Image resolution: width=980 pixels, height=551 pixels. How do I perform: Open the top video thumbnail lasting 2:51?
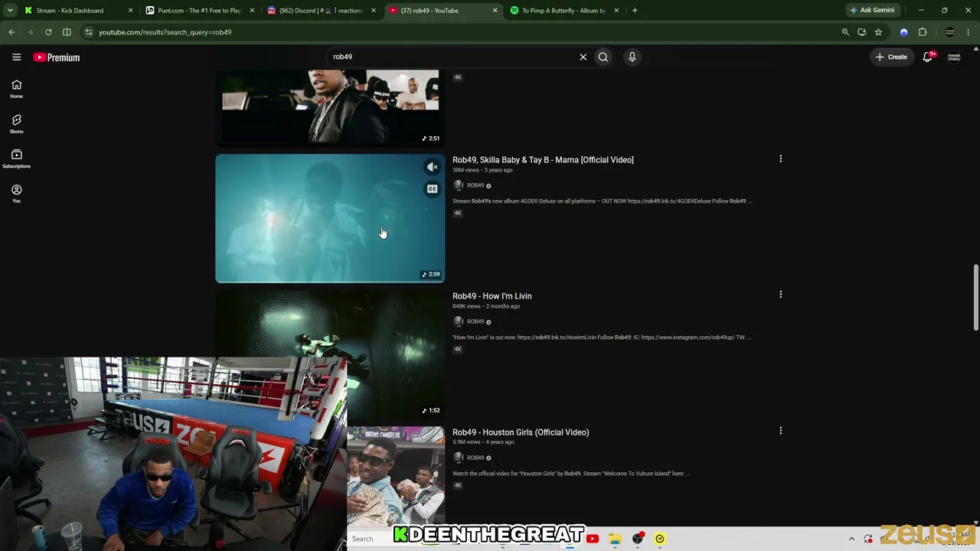pyautogui.click(x=330, y=106)
